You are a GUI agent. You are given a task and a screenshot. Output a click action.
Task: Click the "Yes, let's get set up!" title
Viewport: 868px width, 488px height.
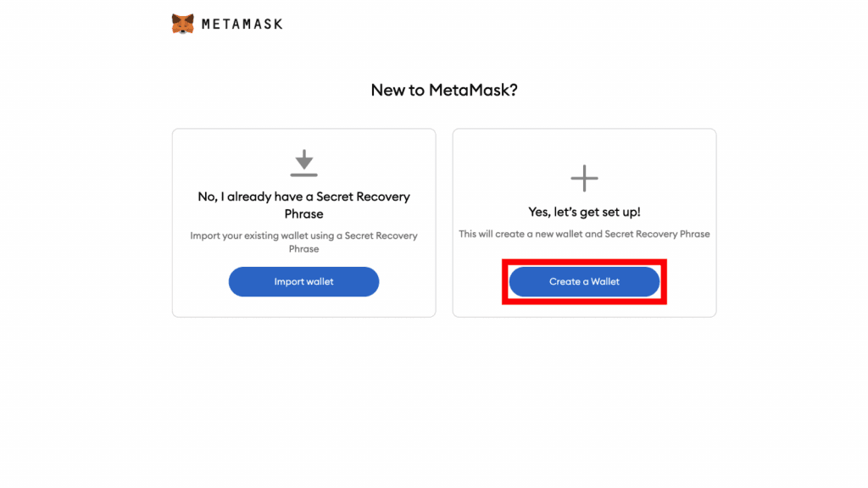584,212
